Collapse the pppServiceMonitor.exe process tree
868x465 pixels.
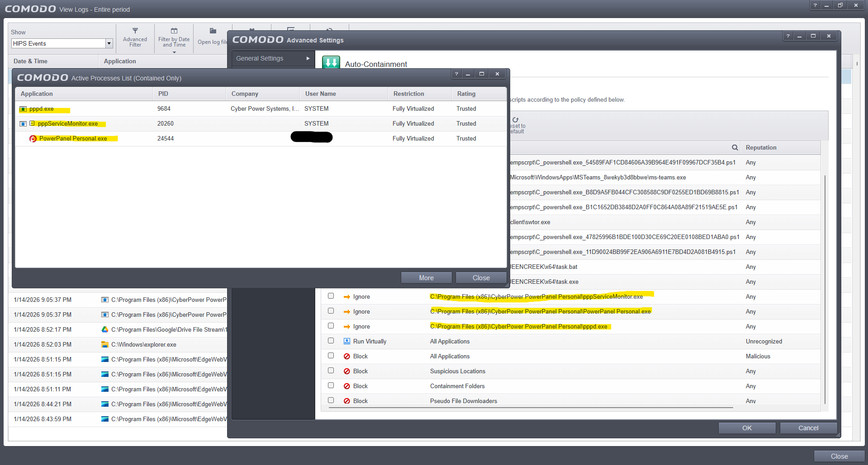[x=32, y=123]
